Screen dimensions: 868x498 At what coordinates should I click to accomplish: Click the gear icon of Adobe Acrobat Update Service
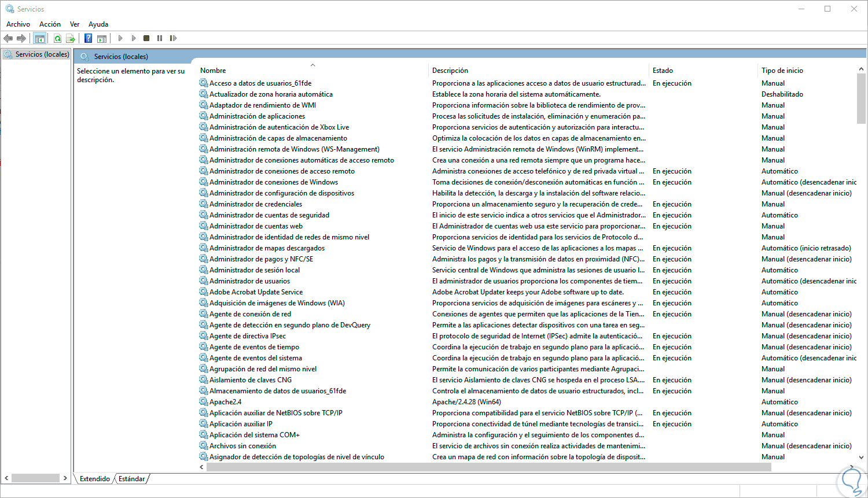coord(204,292)
